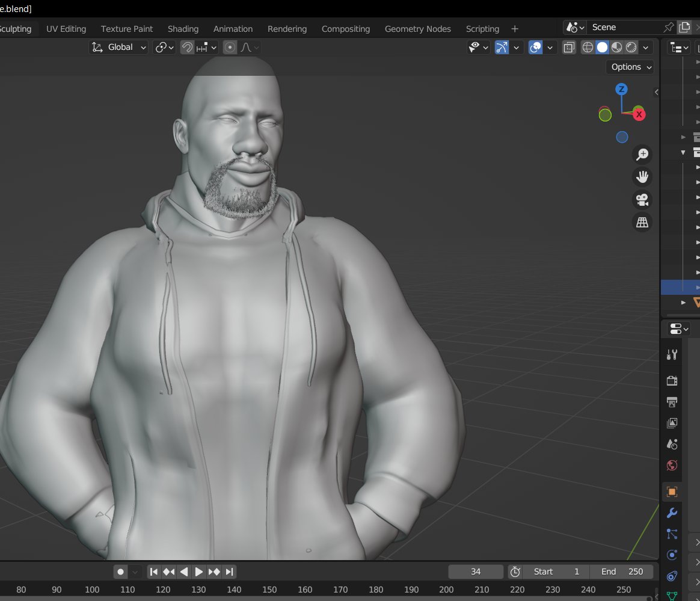700x601 pixels.
Task: Click the zoom view magnifier icon
Action: [642, 155]
